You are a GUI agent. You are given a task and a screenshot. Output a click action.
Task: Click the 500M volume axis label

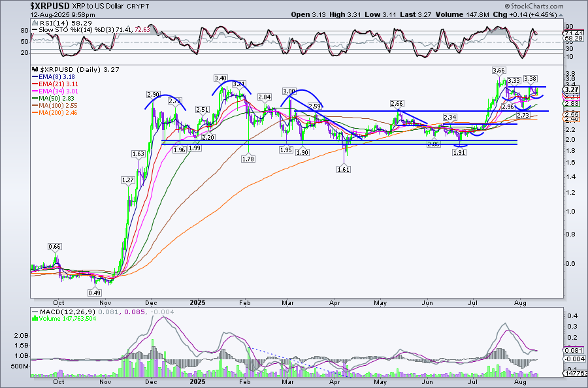click(20, 366)
